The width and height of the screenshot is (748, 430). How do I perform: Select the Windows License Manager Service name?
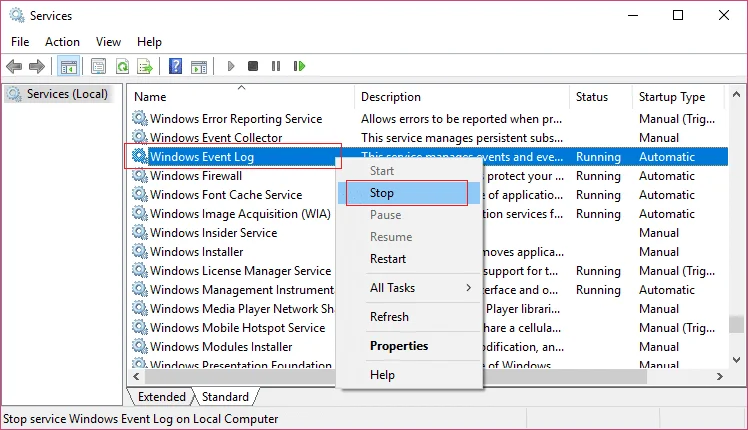[x=240, y=271]
